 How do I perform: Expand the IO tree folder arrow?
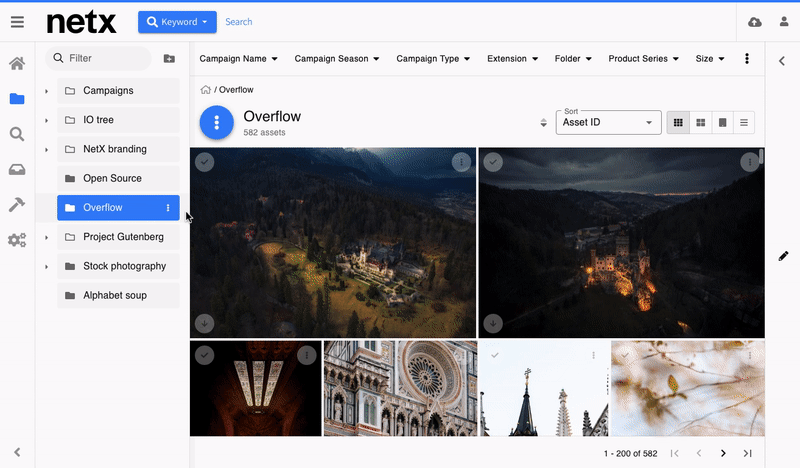coord(46,120)
